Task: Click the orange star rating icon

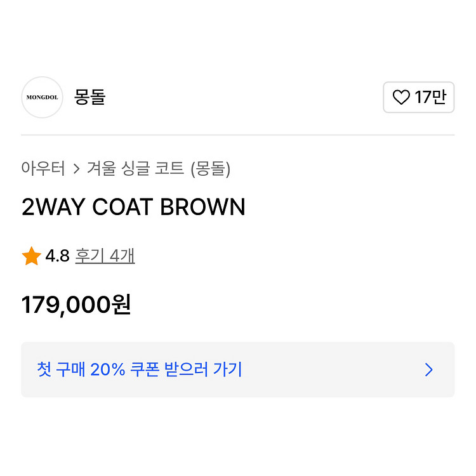Action: click(x=31, y=256)
